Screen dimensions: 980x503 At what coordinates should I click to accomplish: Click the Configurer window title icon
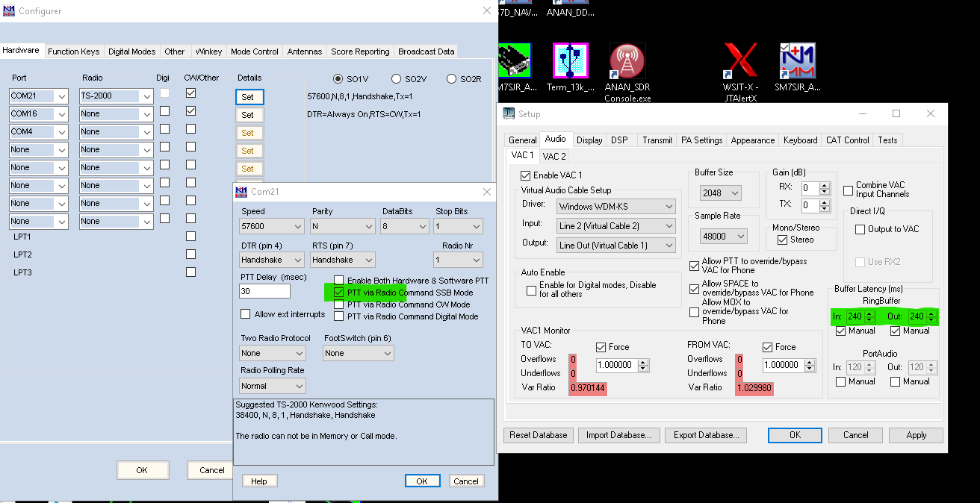[x=10, y=11]
